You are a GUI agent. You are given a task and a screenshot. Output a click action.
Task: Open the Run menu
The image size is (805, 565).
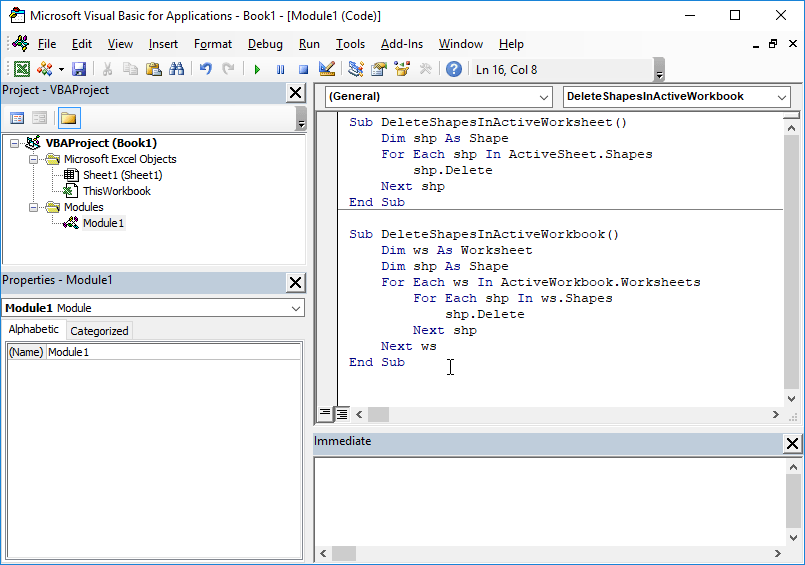pyautogui.click(x=309, y=44)
